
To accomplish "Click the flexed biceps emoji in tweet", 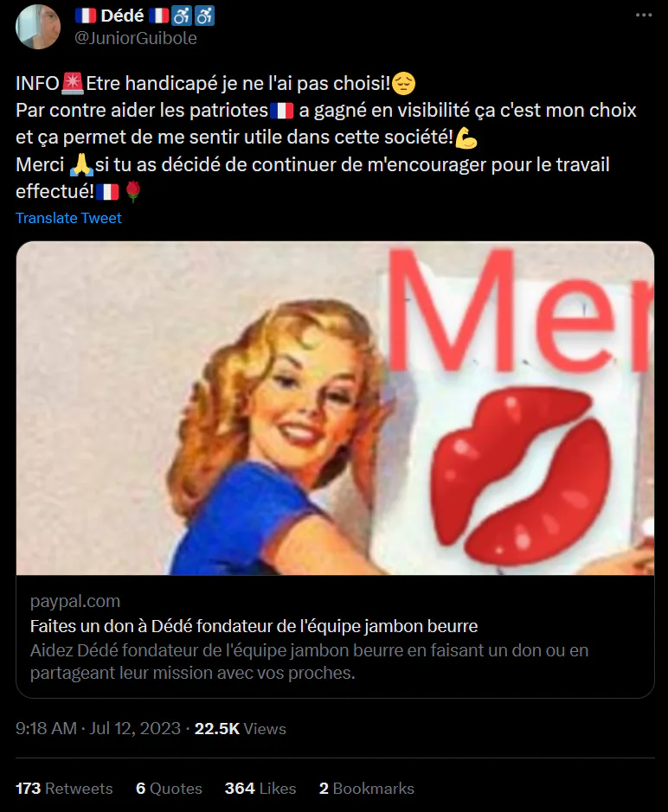I will 466,137.
